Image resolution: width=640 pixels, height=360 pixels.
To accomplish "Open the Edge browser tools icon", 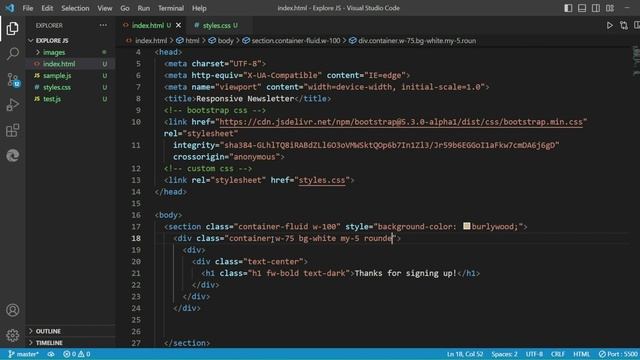I will click(x=12, y=156).
